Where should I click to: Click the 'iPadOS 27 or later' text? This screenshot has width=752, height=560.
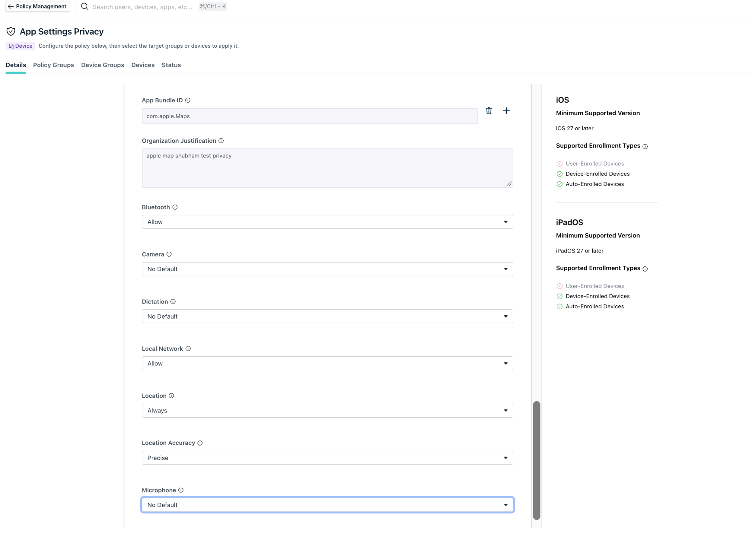click(579, 251)
